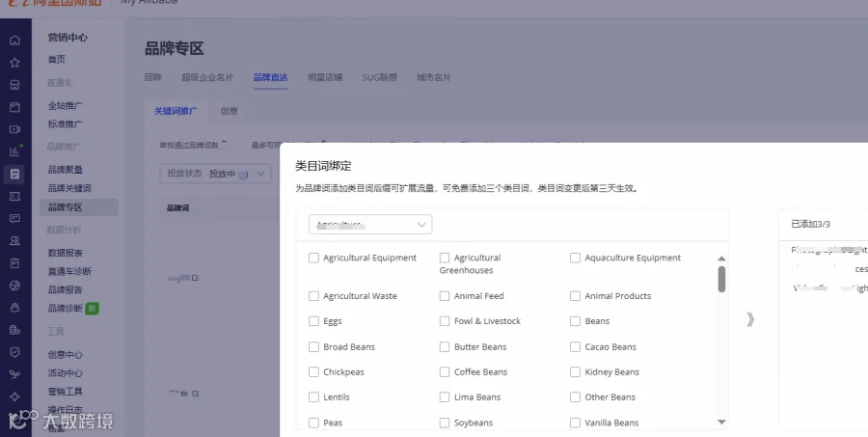Click the video camera icon in sidebar
Screen dimensions: 868x437
(x=14, y=129)
